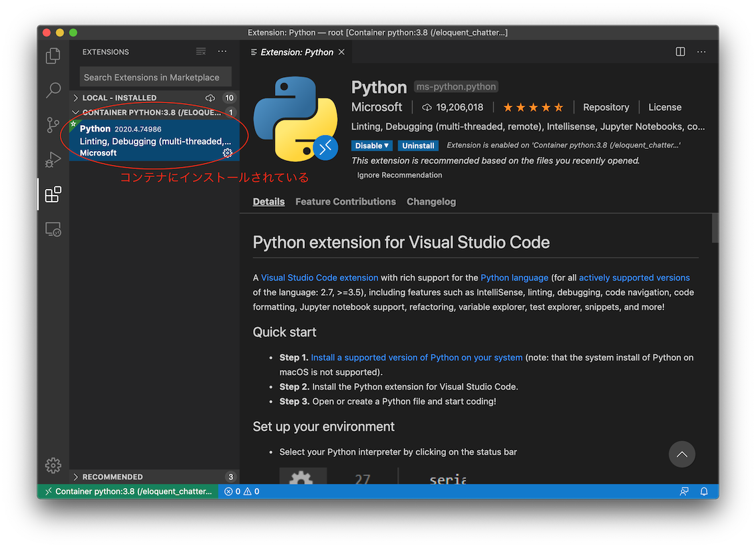
Task: Uninstall the Python extension
Action: (x=418, y=145)
